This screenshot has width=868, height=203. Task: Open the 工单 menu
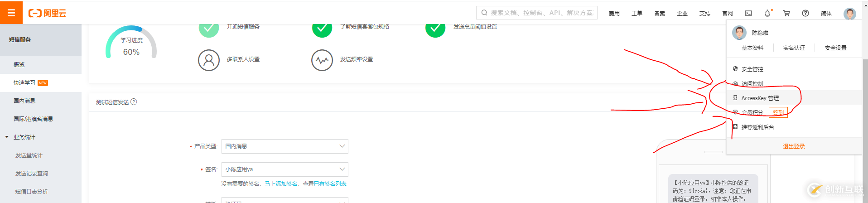click(637, 13)
